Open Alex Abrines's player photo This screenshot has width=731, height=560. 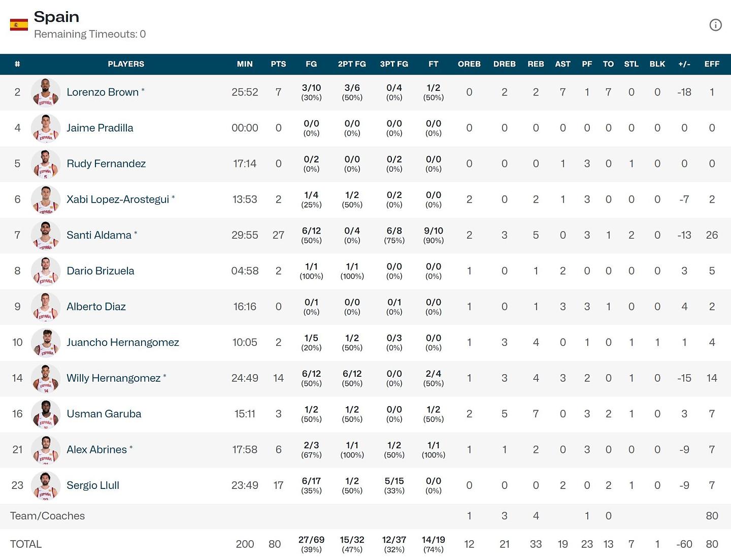(x=46, y=450)
